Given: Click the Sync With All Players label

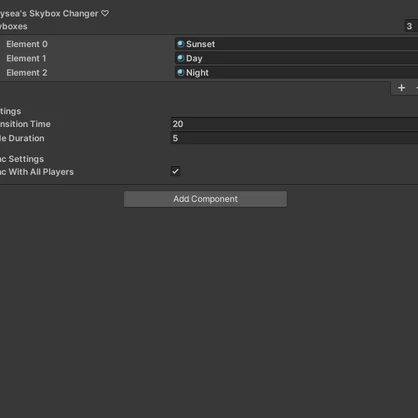Looking at the screenshot, I should (x=37, y=172).
